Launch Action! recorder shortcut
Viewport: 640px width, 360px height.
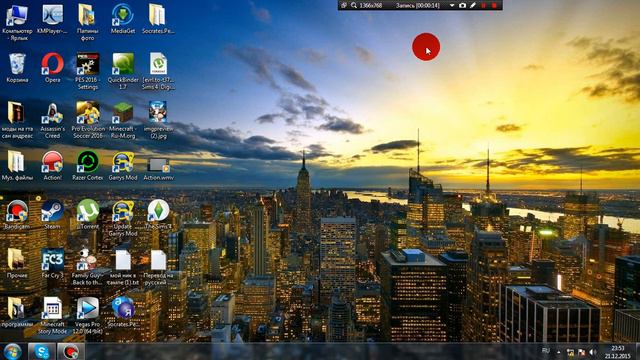tap(53, 162)
